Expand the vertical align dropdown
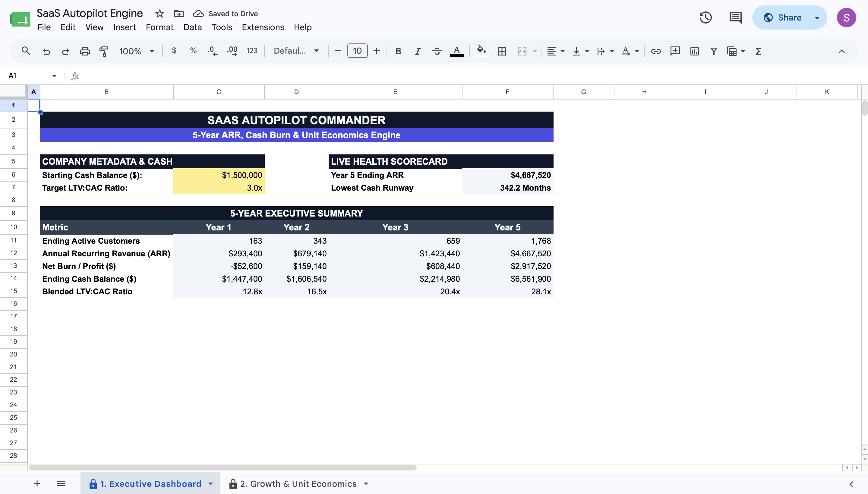Screen dimensions: 868x494 (587, 51)
